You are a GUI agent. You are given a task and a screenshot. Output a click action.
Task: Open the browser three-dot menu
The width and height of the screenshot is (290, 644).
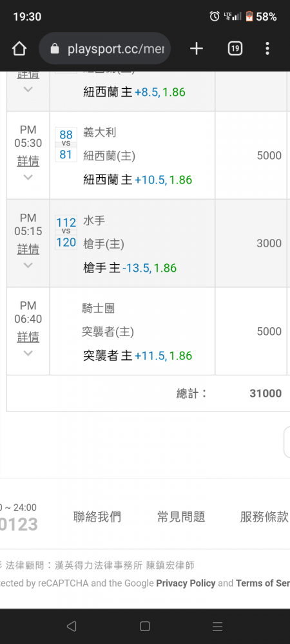click(x=267, y=49)
